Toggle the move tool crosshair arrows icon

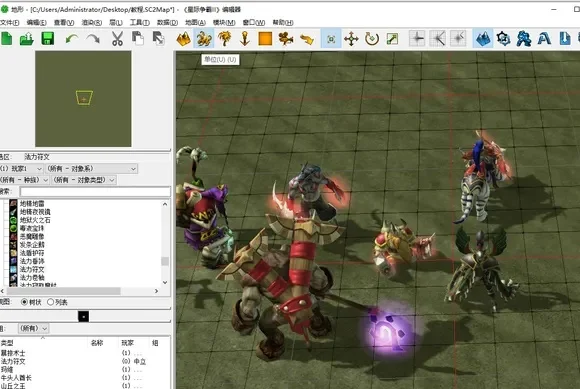[x=351, y=38]
